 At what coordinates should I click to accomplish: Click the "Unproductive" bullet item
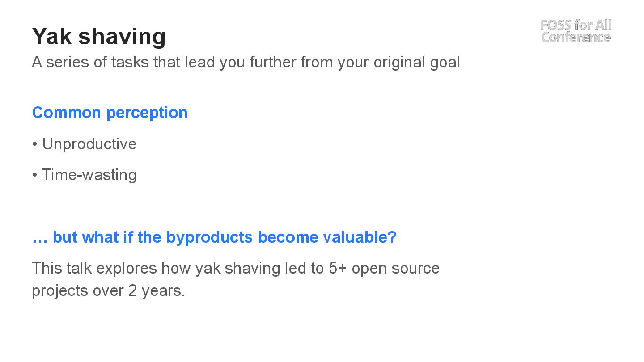coord(84,144)
